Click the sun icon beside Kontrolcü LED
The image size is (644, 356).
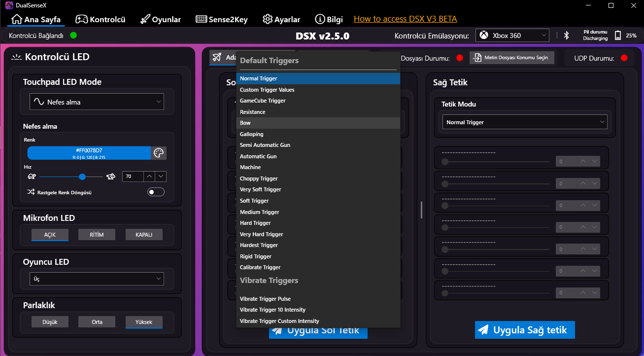(x=17, y=57)
